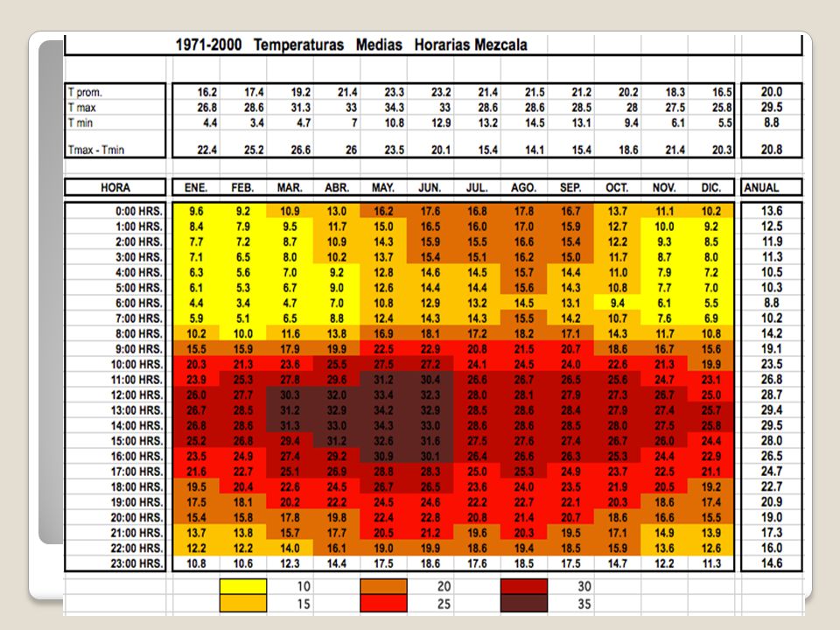Select the ABR. column header
Image resolution: width=840 pixels, height=630 pixels.
tap(336, 187)
